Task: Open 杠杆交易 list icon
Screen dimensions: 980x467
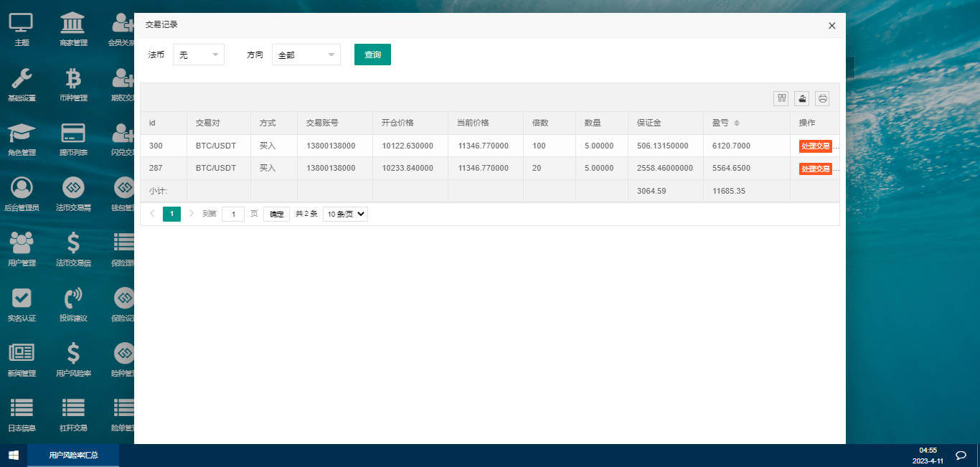Action: pos(72,415)
